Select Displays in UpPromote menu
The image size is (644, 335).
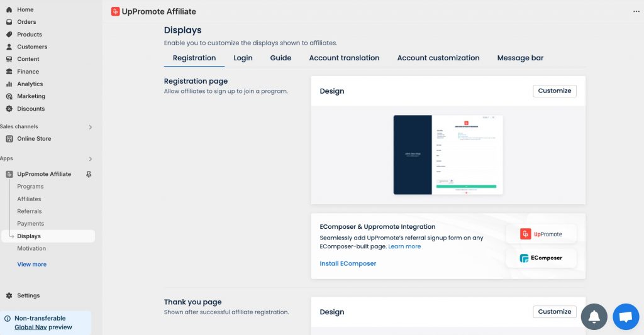pos(48,236)
